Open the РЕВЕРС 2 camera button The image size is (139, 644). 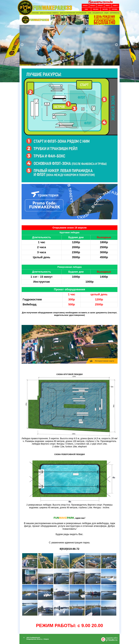click(x=115, y=5)
